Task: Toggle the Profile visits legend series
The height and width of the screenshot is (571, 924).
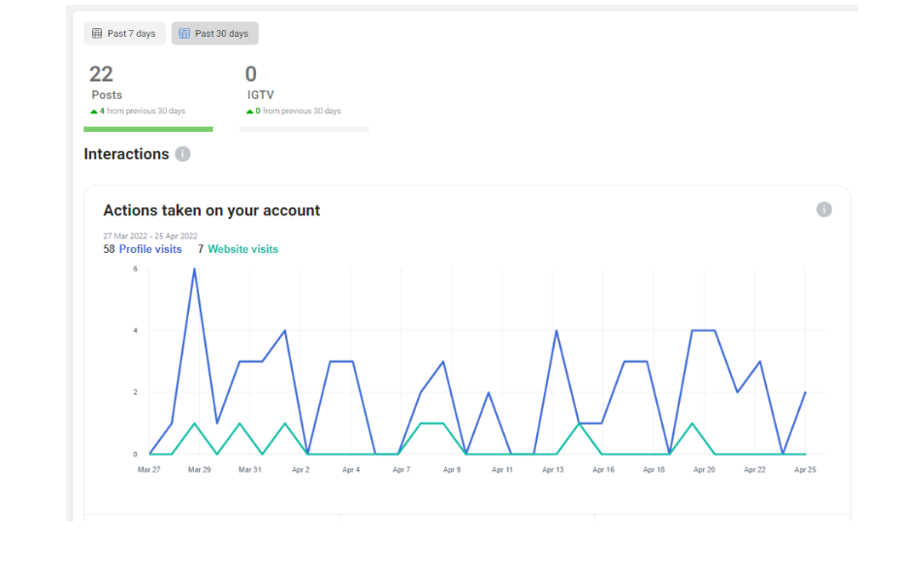Action: [x=149, y=249]
